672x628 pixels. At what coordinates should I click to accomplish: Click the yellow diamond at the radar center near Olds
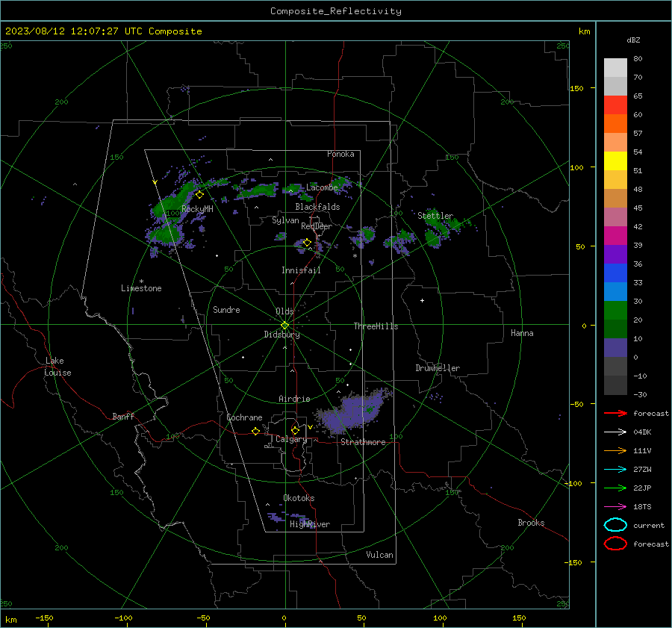point(284,326)
